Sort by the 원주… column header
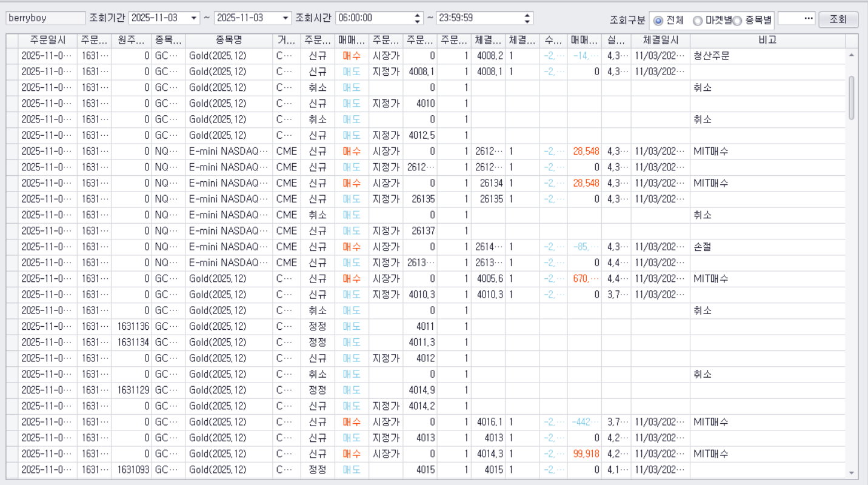The width and height of the screenshot is (868, 485). pos(132,41)
